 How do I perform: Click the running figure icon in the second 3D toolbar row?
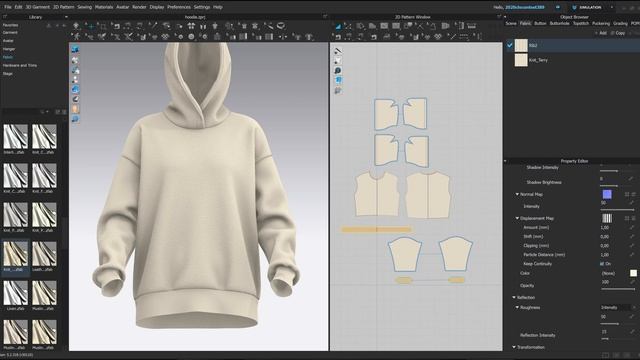point(76,37)
